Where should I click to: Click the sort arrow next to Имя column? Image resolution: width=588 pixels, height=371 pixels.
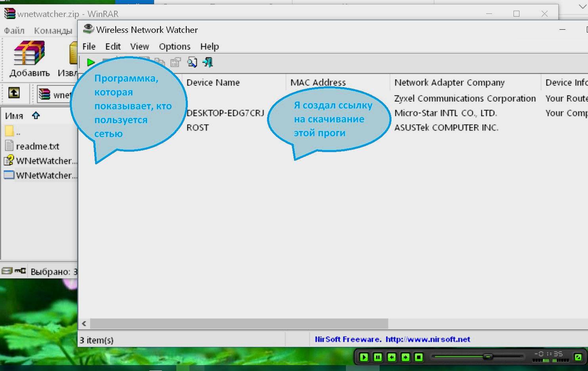click(36, 115)
